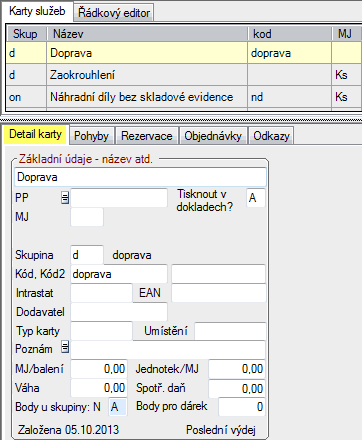
Task: Switch to Řádkový editor tab
Action: 114,13
